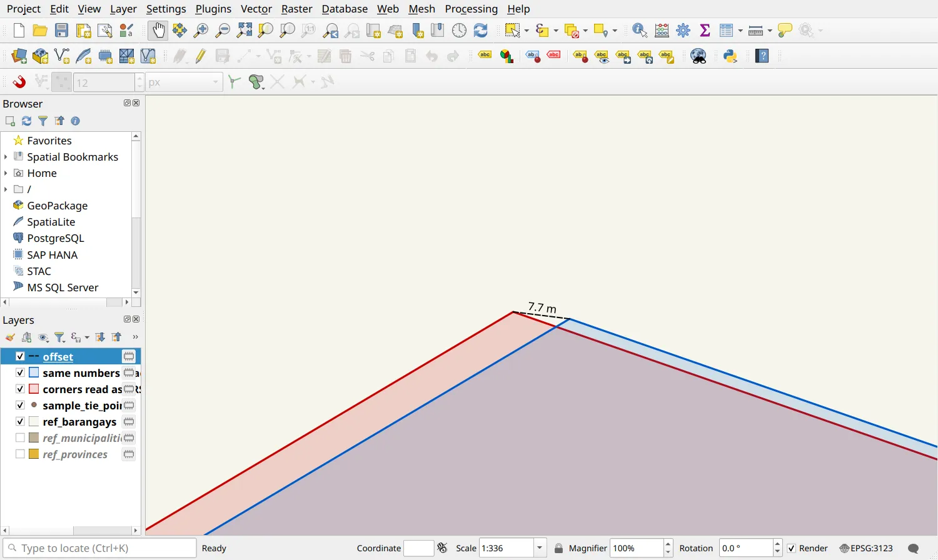938x560 pixels.
Task: Expand the Spatial Bookmarks tree node
Action: pyautogui.click(x=6, y=157)
